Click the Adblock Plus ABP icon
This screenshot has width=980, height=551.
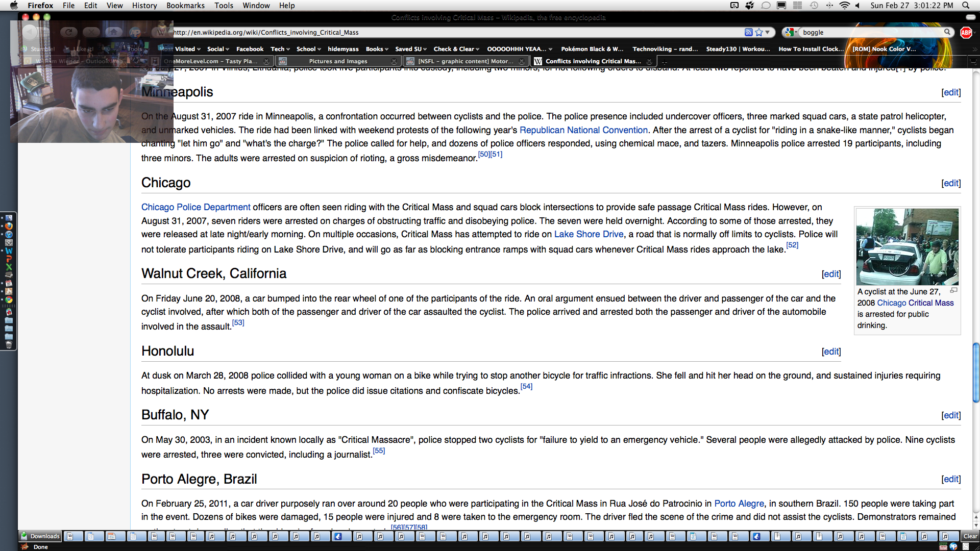(966, 32)
